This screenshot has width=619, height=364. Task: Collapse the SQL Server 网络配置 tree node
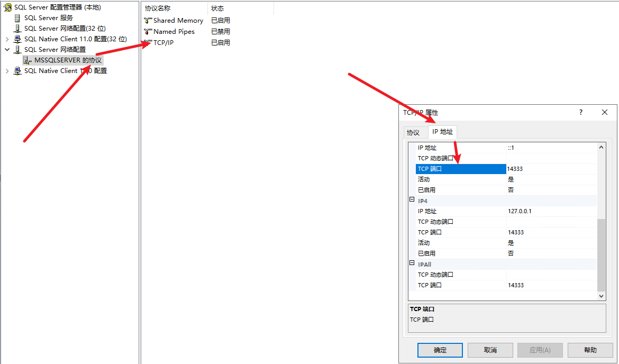click(x=7, y=50)
